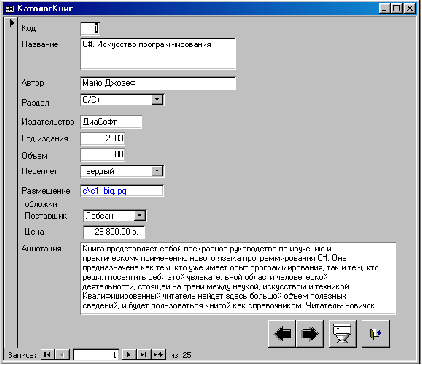Click the Издательство field ДиаСофт
The image size is (422, 365).
point(111,122)
